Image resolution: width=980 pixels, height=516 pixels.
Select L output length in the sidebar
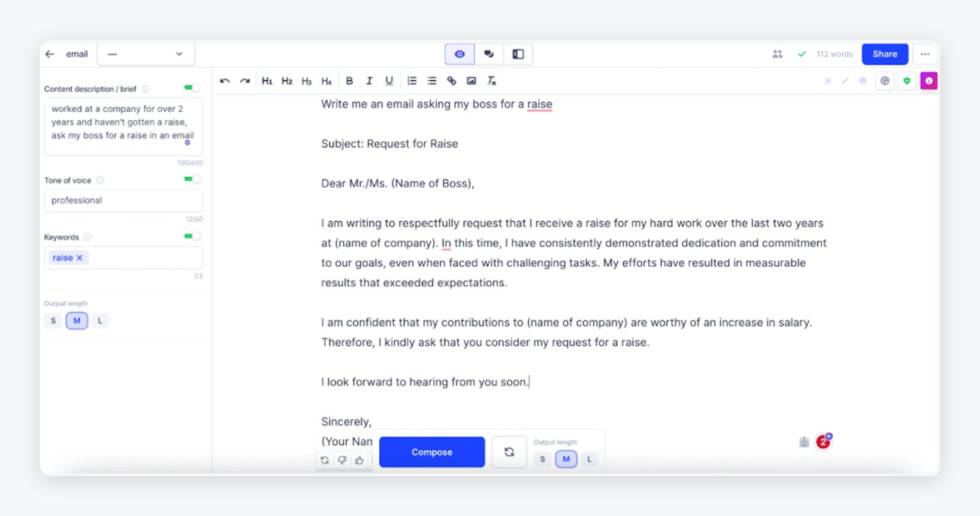(100, 321)
